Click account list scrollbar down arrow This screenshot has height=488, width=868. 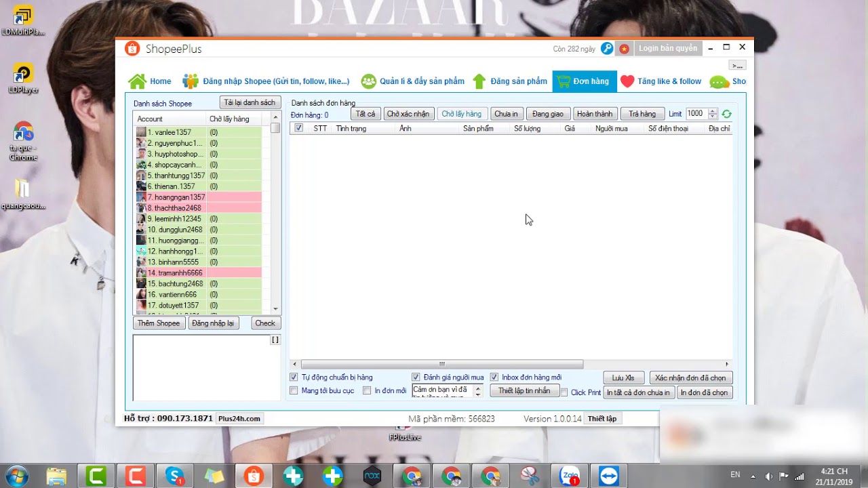pos(275,308)
